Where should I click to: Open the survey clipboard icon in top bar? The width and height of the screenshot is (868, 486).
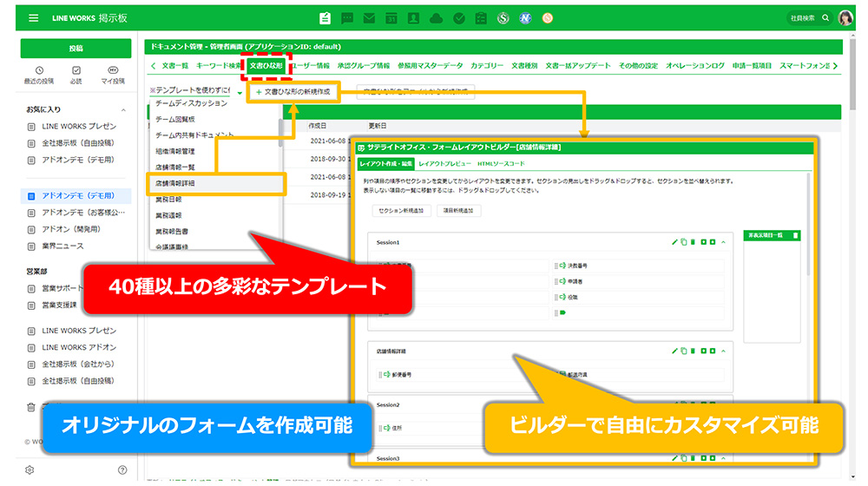[481, 18]
